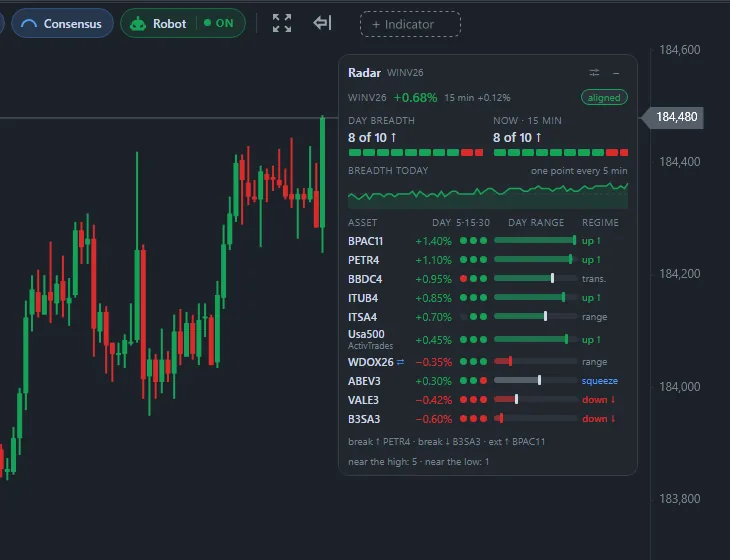
Task: Click the BBDC4 trans. regime label
Action: [x=594, y=279]
